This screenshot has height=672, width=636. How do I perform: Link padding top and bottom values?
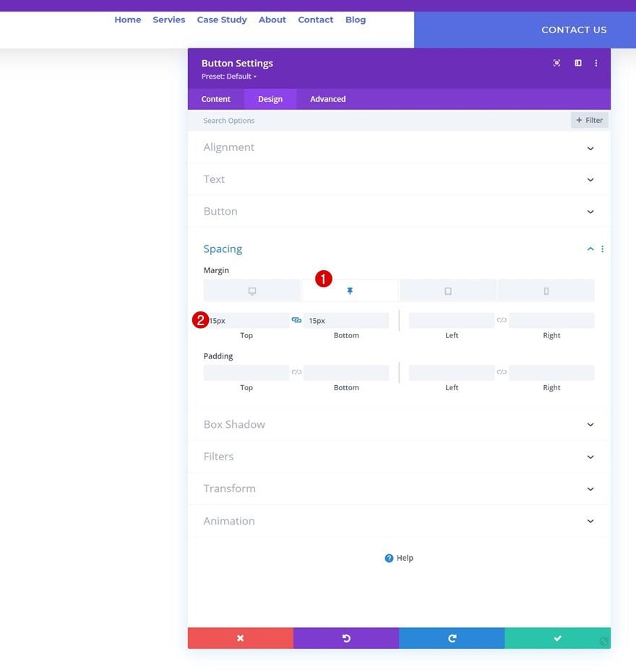[x=296, y=372]
